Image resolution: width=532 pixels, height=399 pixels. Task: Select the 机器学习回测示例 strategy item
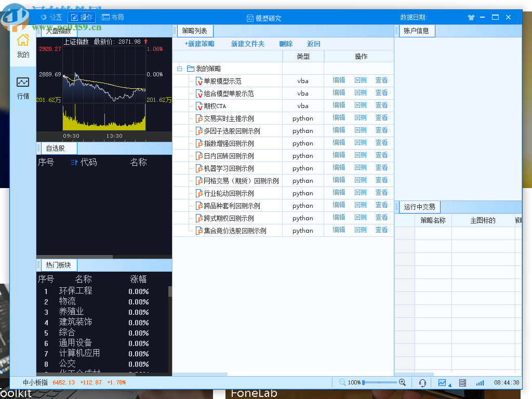pyautogui.click(x=229, y=168)
